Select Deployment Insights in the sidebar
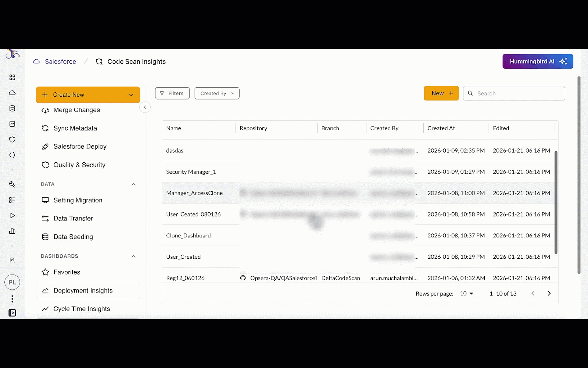The image size is (588, 368). click(x=83, y=291)
